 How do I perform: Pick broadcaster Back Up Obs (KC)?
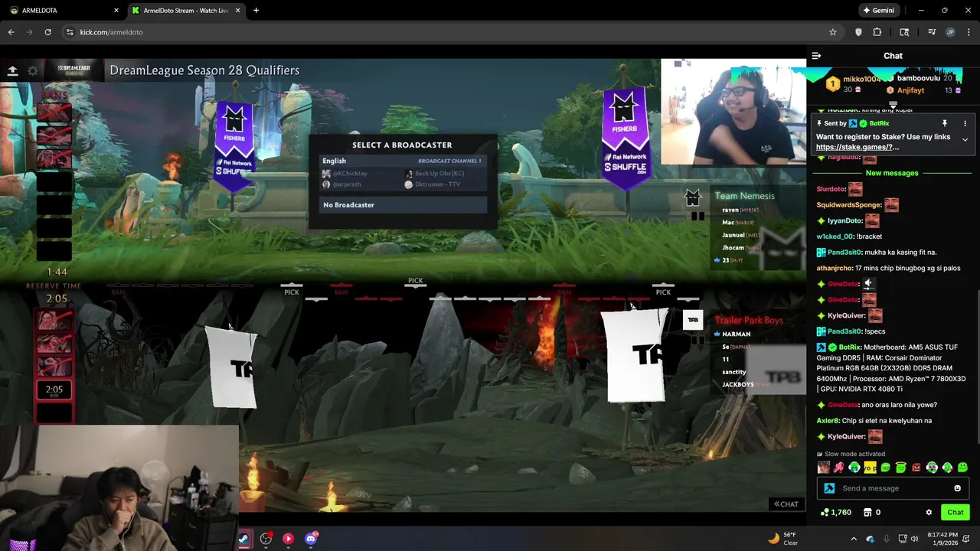[x=434, y=173]
